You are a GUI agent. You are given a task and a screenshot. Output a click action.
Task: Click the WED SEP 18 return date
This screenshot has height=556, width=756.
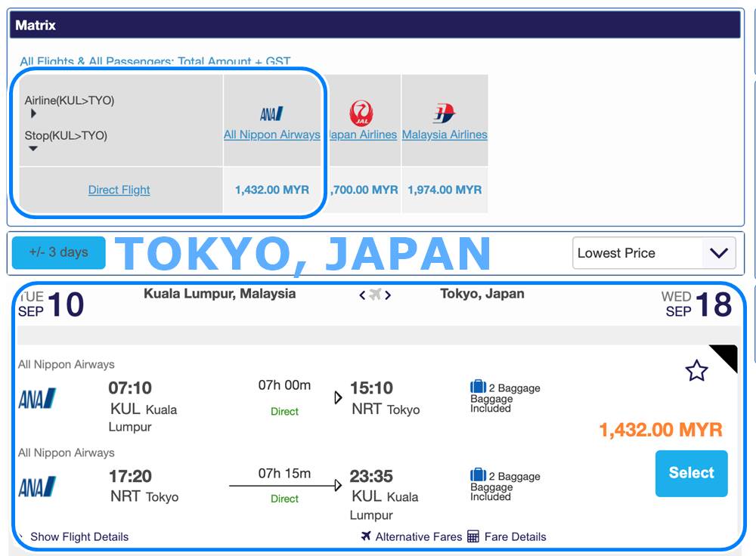tap(697, 304)
